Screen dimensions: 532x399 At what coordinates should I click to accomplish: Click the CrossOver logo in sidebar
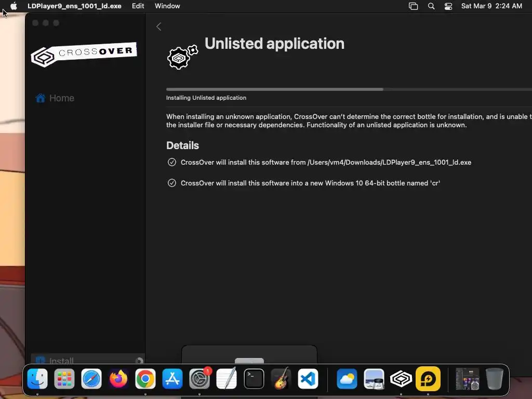(84, 54)
